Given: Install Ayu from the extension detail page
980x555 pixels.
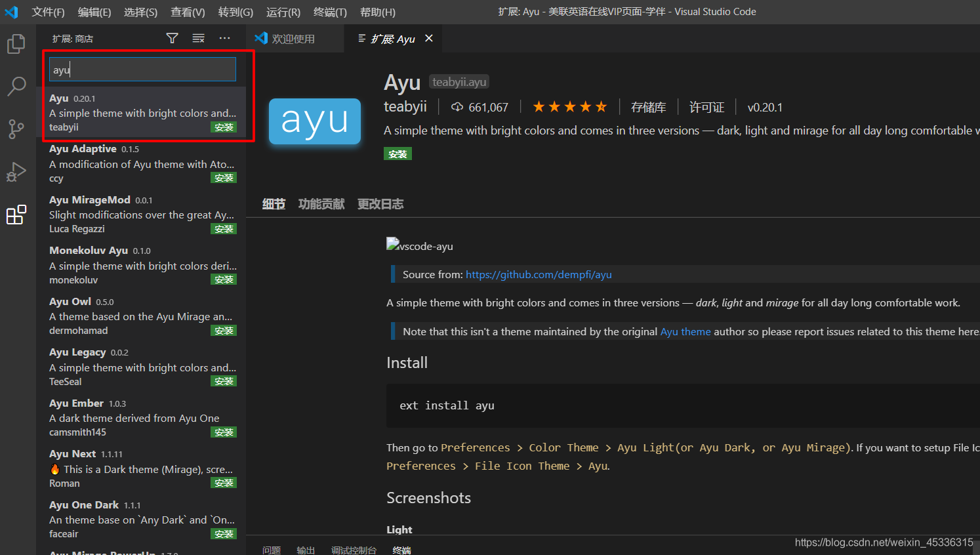Looking at the screenshot, I should tap(398, 154).
